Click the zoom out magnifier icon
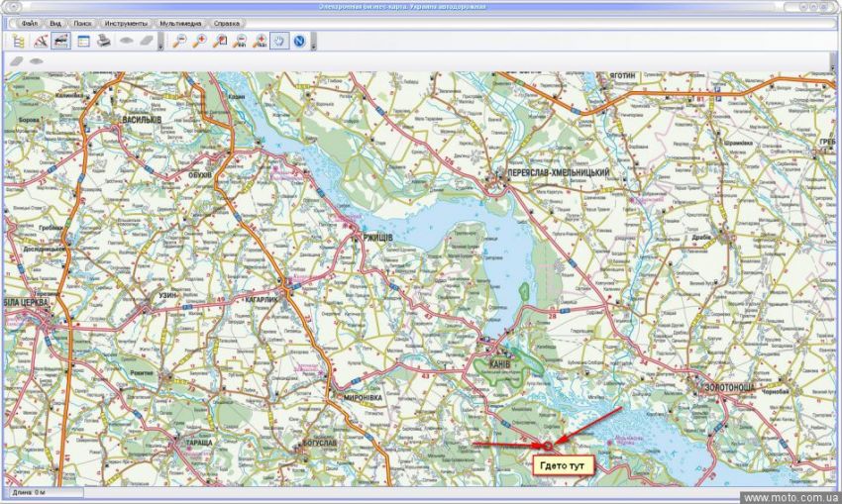 tap(179, 42)
